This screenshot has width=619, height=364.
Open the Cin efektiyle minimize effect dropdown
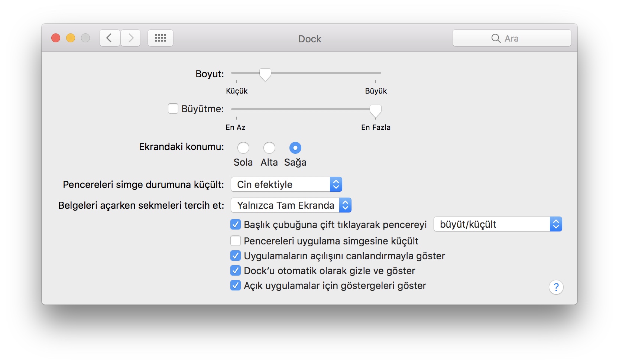[286, 185]
